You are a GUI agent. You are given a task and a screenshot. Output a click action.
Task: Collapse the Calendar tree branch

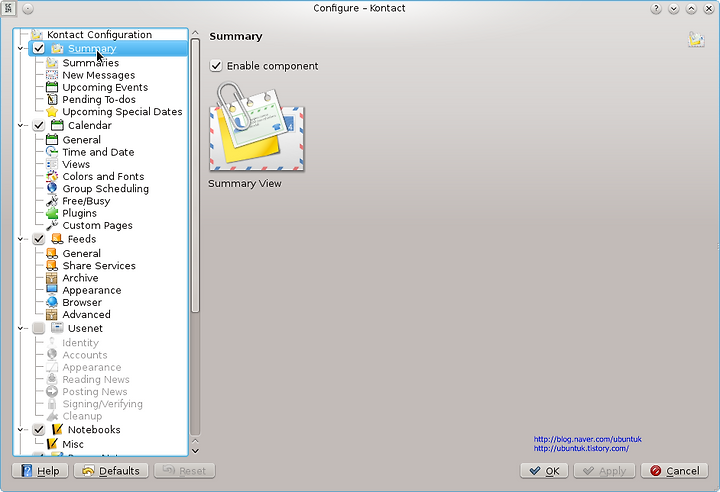[20, 125]
